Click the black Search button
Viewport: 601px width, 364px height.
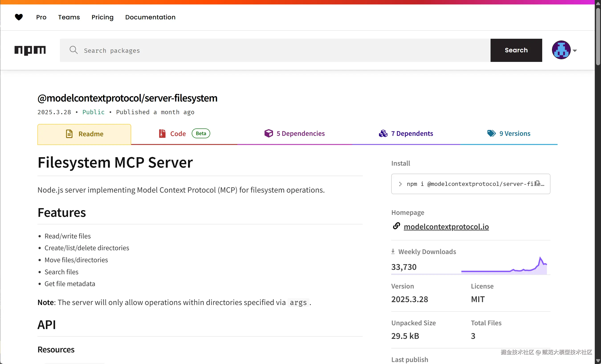pos(516,50)
